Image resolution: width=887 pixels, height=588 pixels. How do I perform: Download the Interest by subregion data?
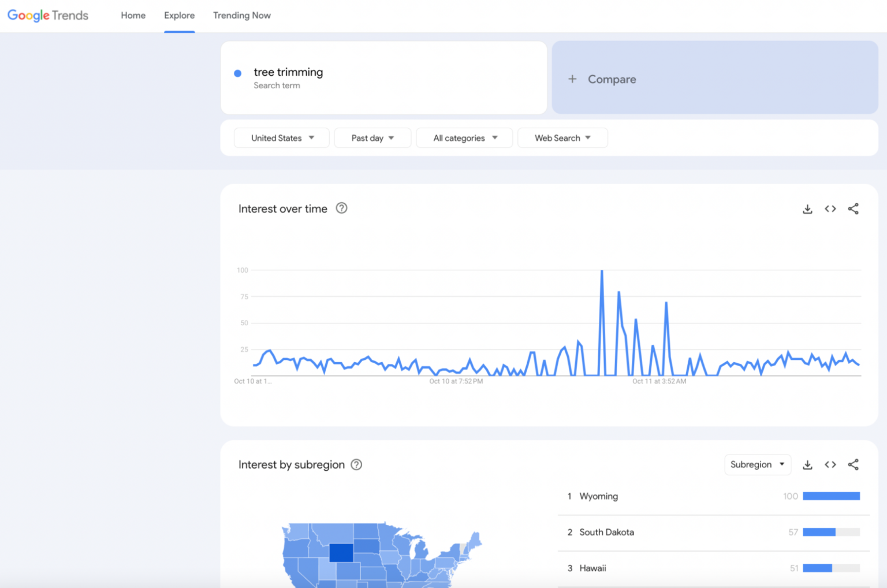pyautogui.click(x=807, y=464)
